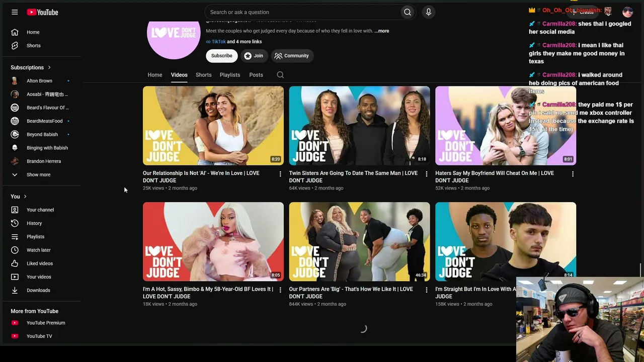Search within the channel using magnifier
This screenshot has height=362, width=644.
(x=280, y=75)
